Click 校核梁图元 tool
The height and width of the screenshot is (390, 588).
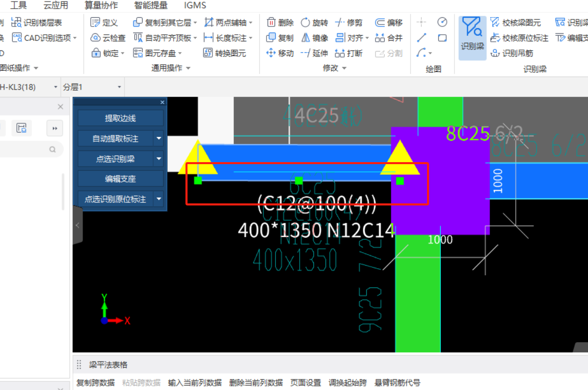tap(516, 22)
